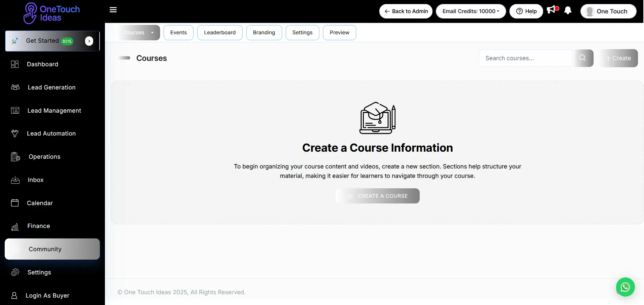Switch to the Branding tab
This screenshot has width=644, height=305.
(264, 33)
